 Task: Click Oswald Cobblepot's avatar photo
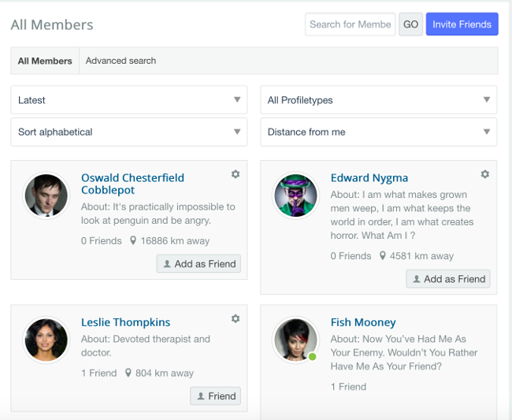click(46, 195)
